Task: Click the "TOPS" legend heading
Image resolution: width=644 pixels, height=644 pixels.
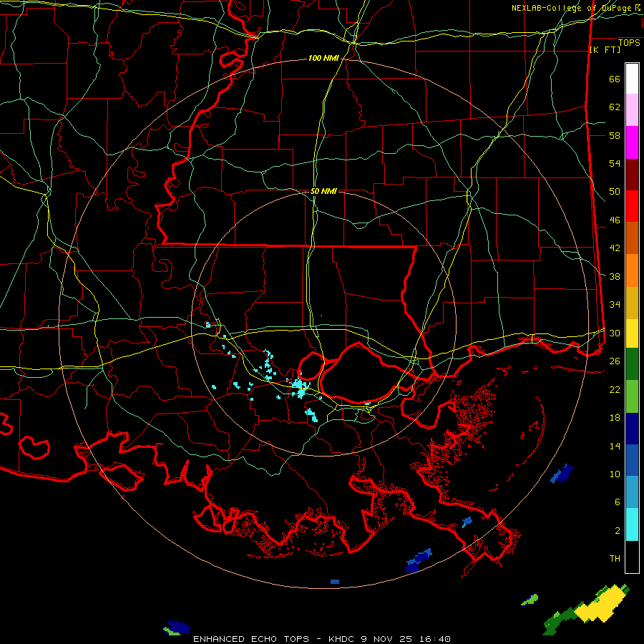Action: click(629, 43)
